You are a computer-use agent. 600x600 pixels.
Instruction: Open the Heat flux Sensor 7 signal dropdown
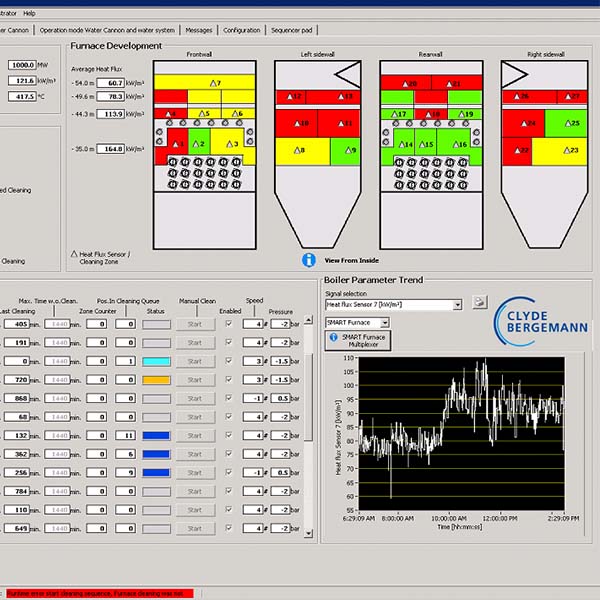coord(457,305)
